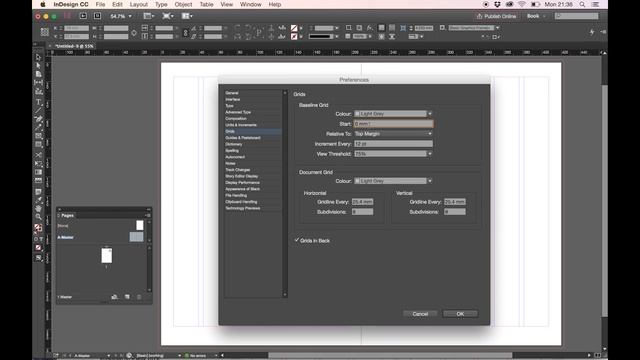This screenshot has height=360, width=640.
Task: Select page 1 thumbnail in Pages panel
Action: (107, 256)
